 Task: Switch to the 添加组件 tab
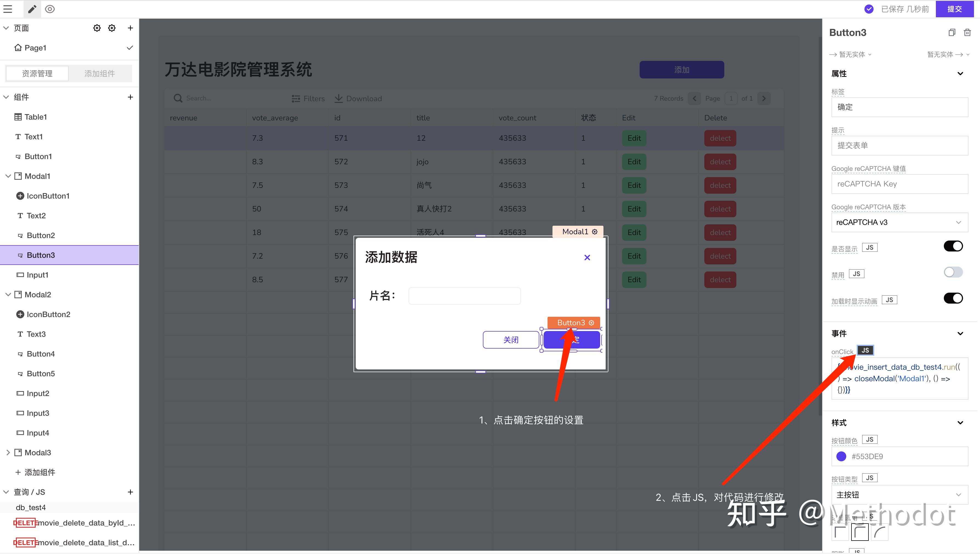[100, 74]
